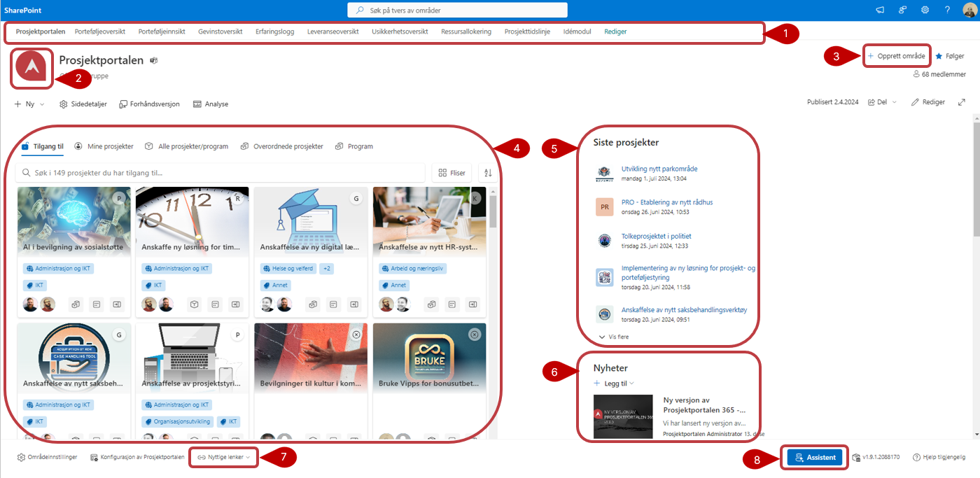Open the Porteføljeoversikt navigation item
The width and height of the screenshot is (980, 478).
99,31
